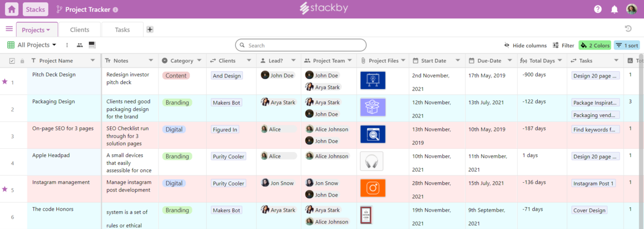
Task: Open the 2 Colors row coloring option
Action: 595,46
